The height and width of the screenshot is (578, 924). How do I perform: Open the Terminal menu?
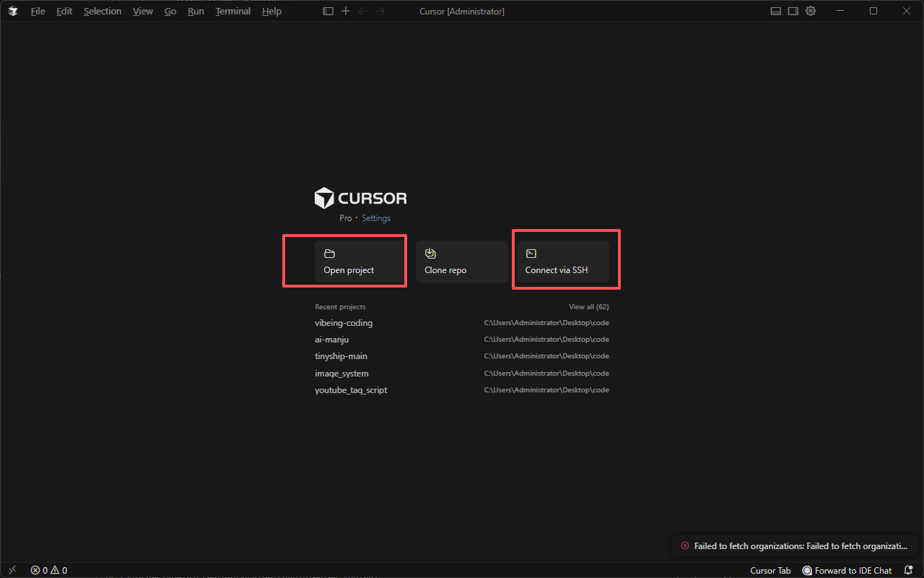[x=233, y=11]
